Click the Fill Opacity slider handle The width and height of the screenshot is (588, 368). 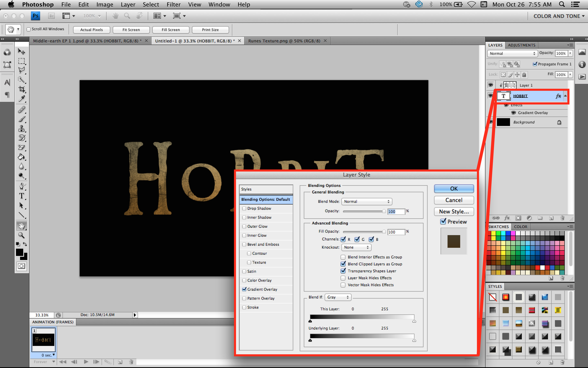tap(384, 231)
